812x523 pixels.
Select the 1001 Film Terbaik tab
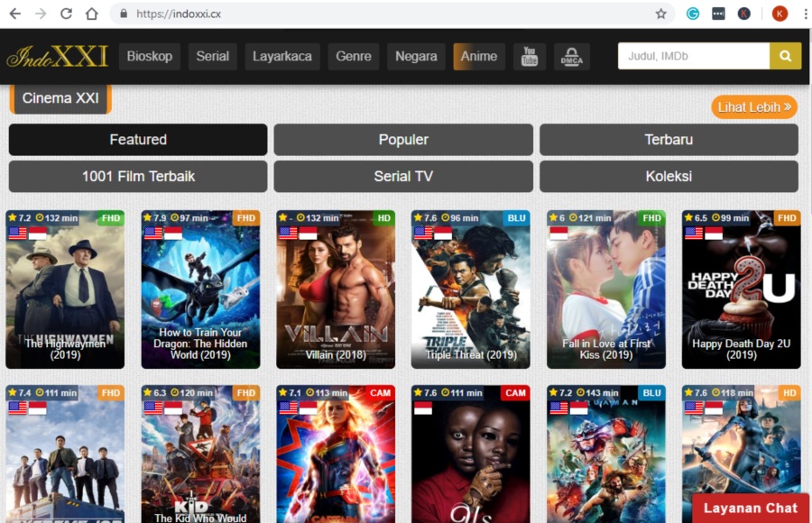(138, 177)
